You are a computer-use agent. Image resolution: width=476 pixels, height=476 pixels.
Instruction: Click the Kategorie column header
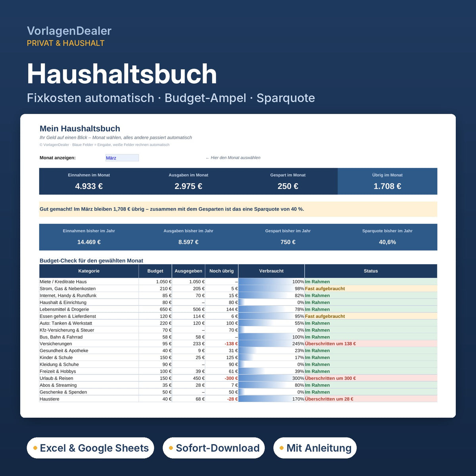coord(89,271)
